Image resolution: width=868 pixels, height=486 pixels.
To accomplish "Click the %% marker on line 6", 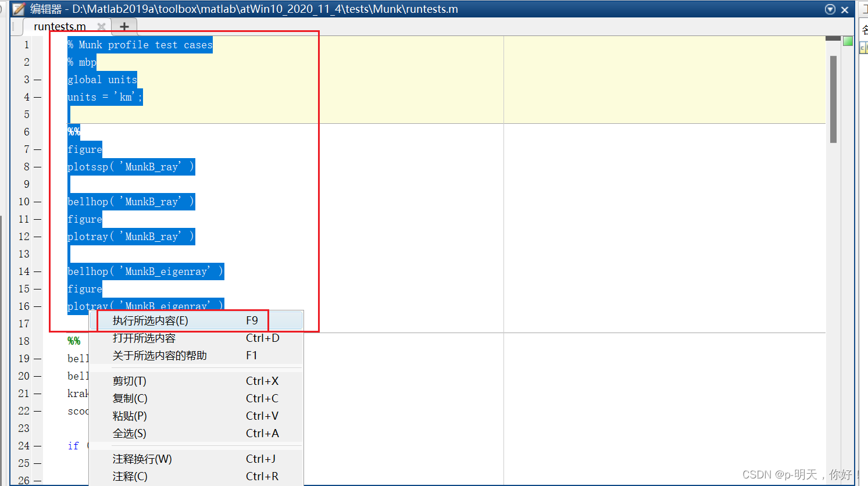I will [x=74, y=132].
